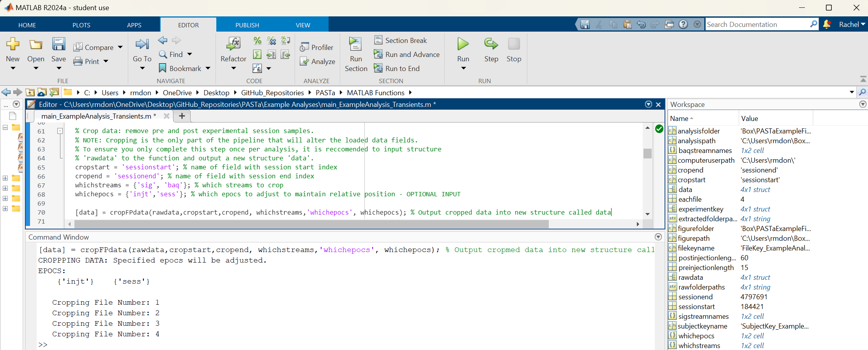This screenshot has height=350, width=868.
Task: Click the Save disk icon
Action: tap(58, 44)
